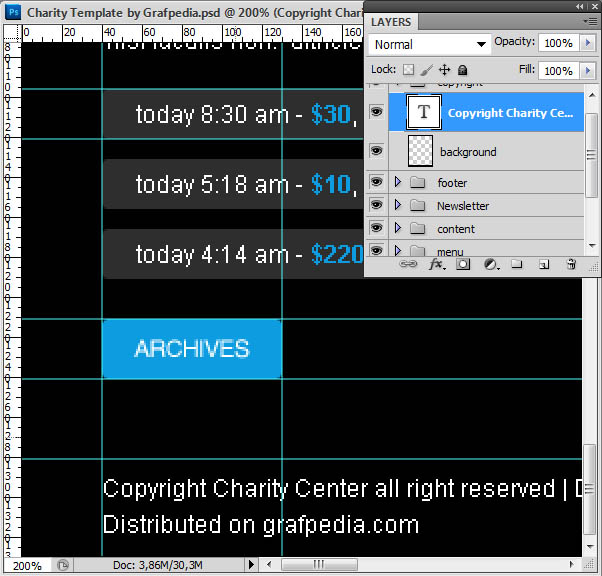Open the Layers panel options menu

tap(591, 22)
